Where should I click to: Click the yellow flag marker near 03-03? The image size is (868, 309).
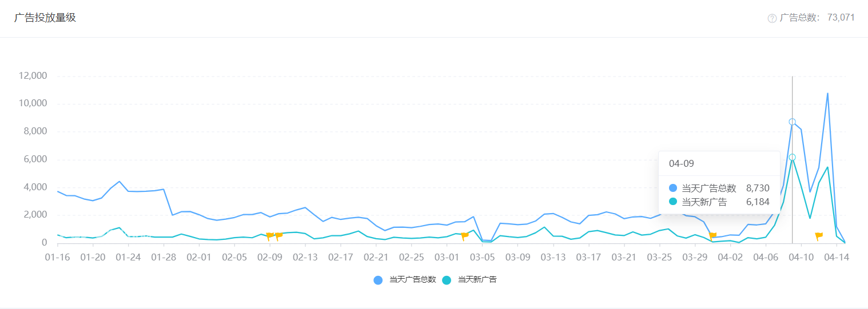pyautogui.click(x=464, y=236)
